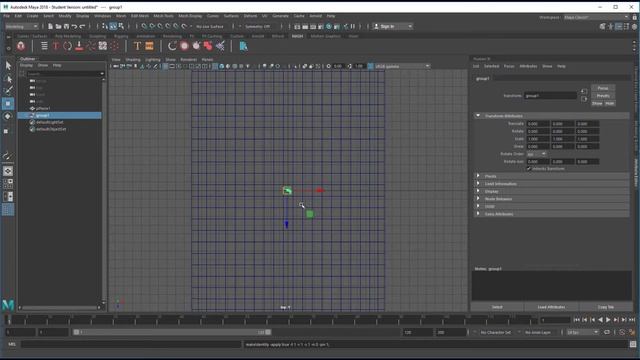640x360 pixels.
Task: Click the lines list shelf icon
Action: coord(44,46)
